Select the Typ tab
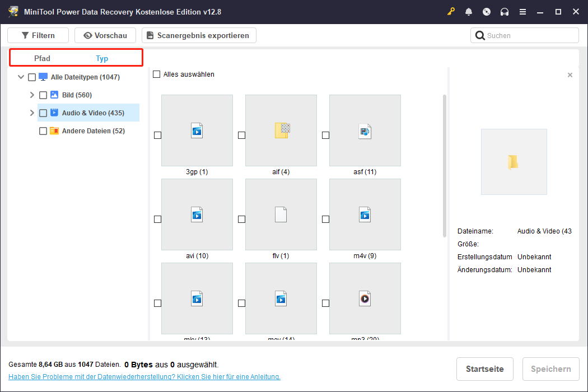This screenshot has height=392, width=588. coord(102,58)
